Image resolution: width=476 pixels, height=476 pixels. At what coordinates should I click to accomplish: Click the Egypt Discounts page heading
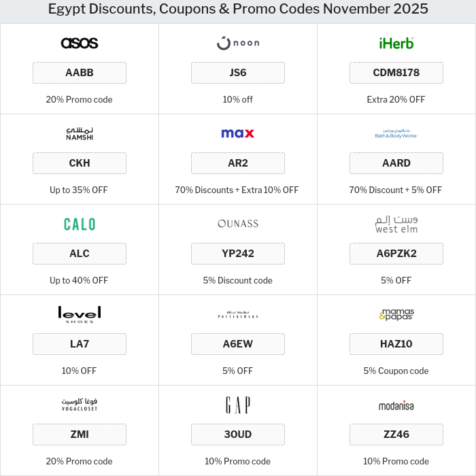click(238, 9)
